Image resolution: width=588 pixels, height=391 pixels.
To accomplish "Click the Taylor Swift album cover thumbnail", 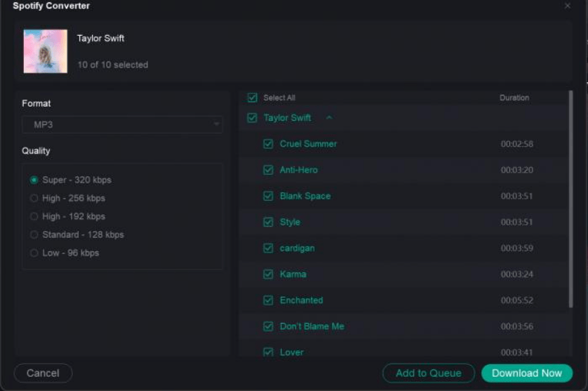I will [x=46, y=51].
